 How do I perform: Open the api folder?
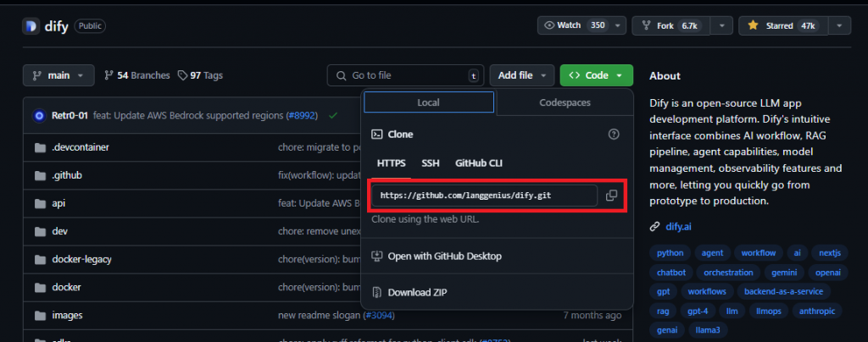tap(58, 203)
